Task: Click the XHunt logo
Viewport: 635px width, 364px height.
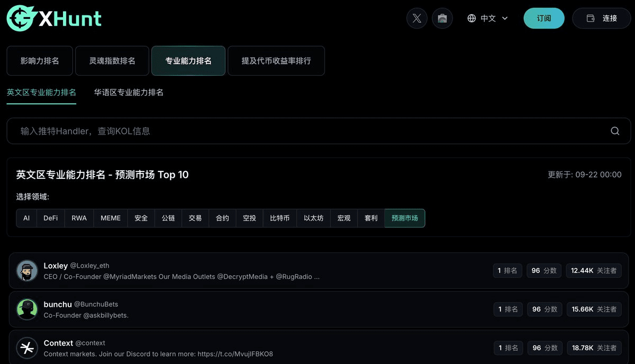Action: point(54,18)
